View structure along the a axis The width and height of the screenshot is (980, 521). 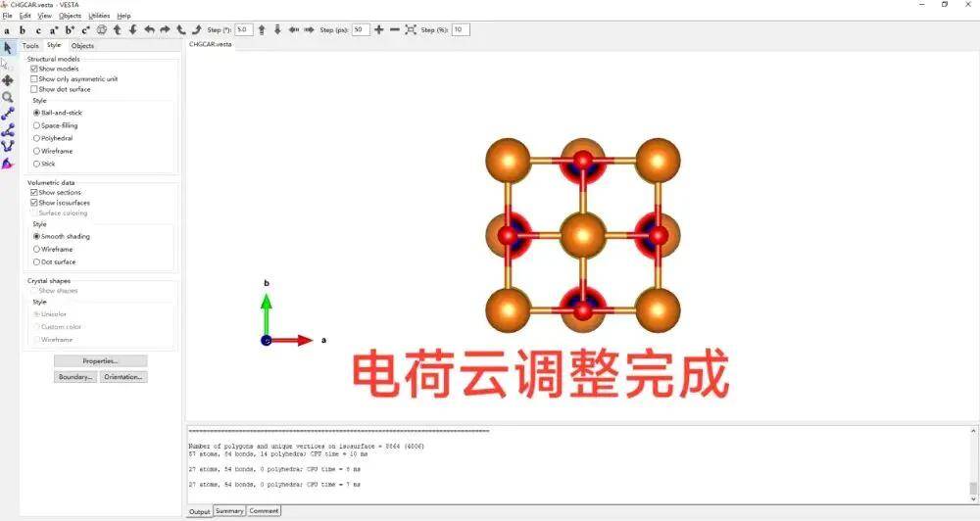[x=7, y=30]
